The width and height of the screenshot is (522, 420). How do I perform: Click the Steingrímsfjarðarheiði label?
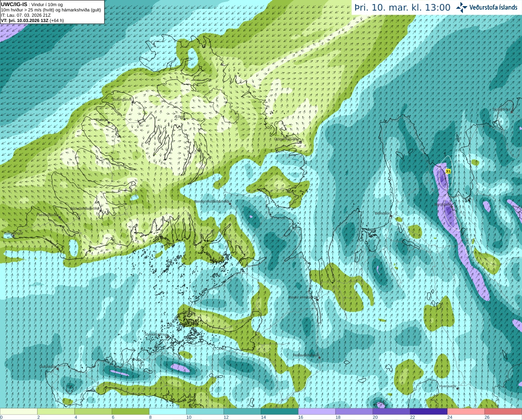[212, 201]
